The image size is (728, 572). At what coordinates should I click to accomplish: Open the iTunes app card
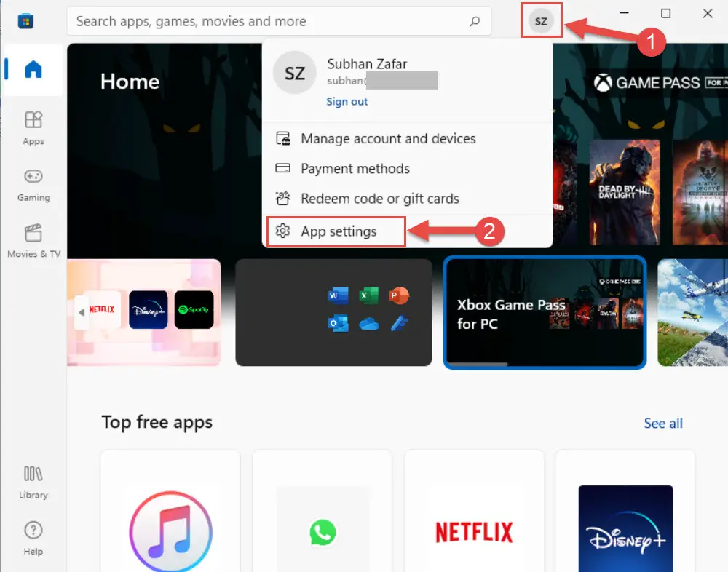coord(170,511)
